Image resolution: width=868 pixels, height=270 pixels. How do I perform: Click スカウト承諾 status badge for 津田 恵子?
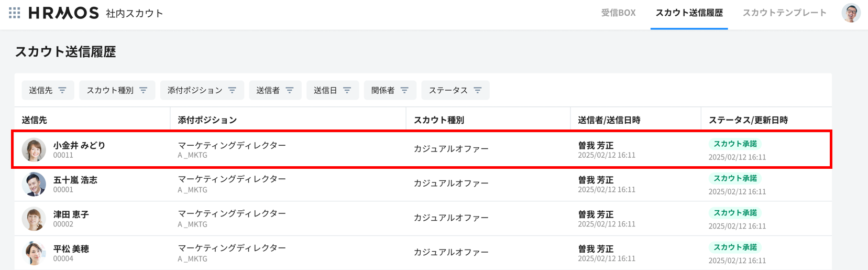point(735,213)
